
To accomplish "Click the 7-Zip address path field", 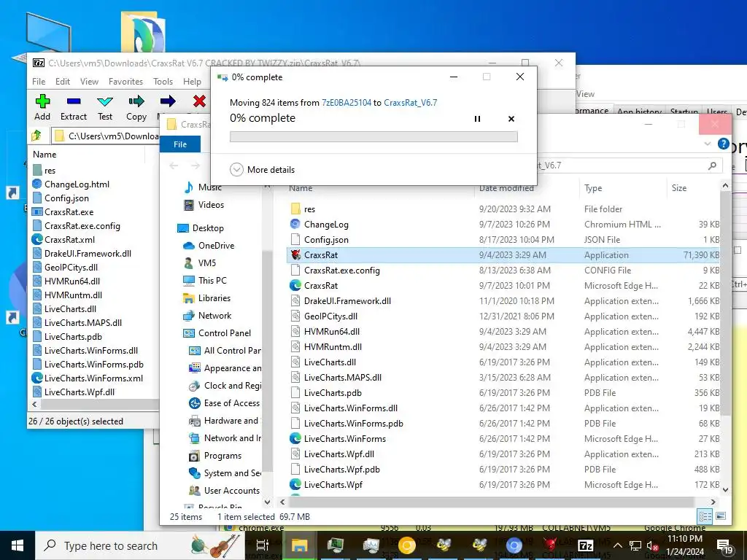I will [x=106, y=136].
